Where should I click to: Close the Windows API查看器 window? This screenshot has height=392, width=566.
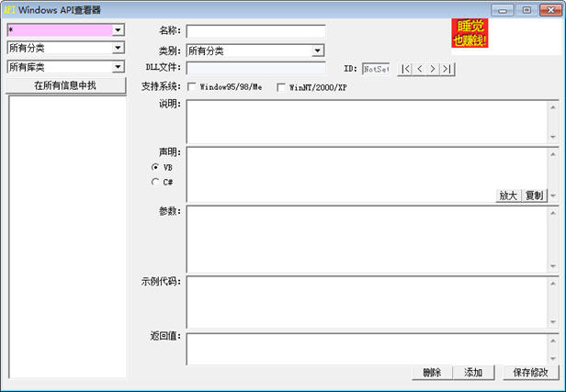coord(551,10)
